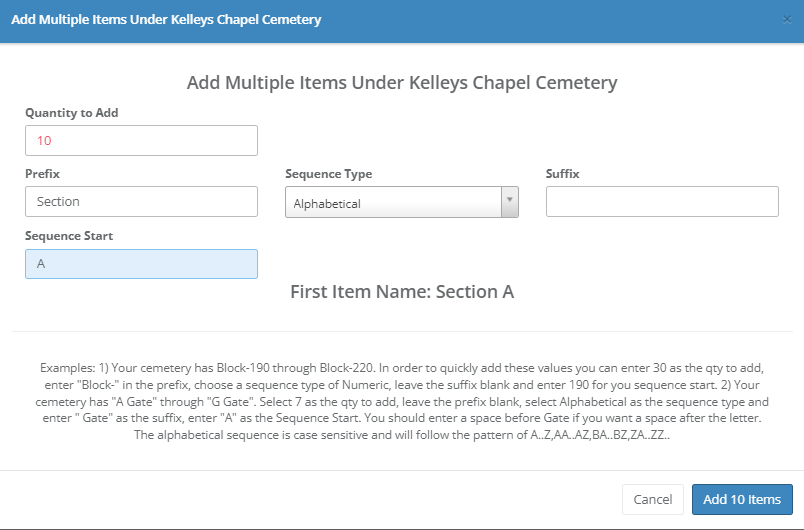Click the Sequence Type label

click(328, 173)
